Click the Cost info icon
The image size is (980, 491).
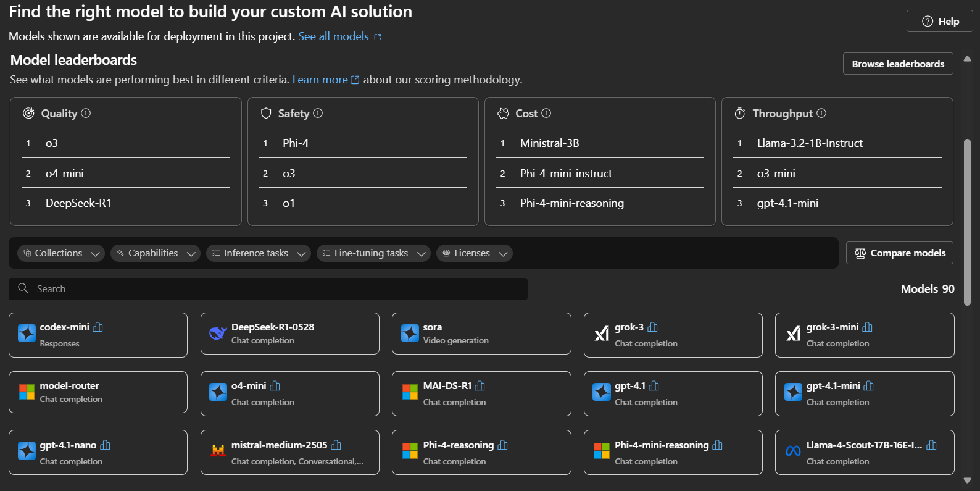click(546, 113)
